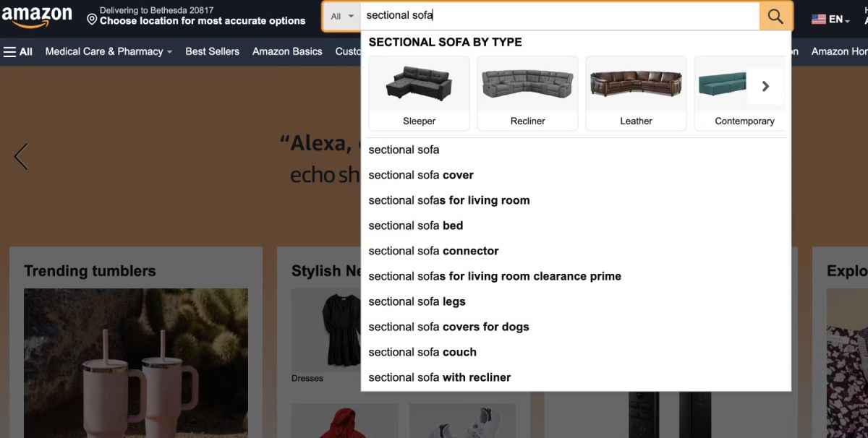Viewport: 868px width, 438px height.
Task: Click the location pin delivery icon
Action: (92, 20)
